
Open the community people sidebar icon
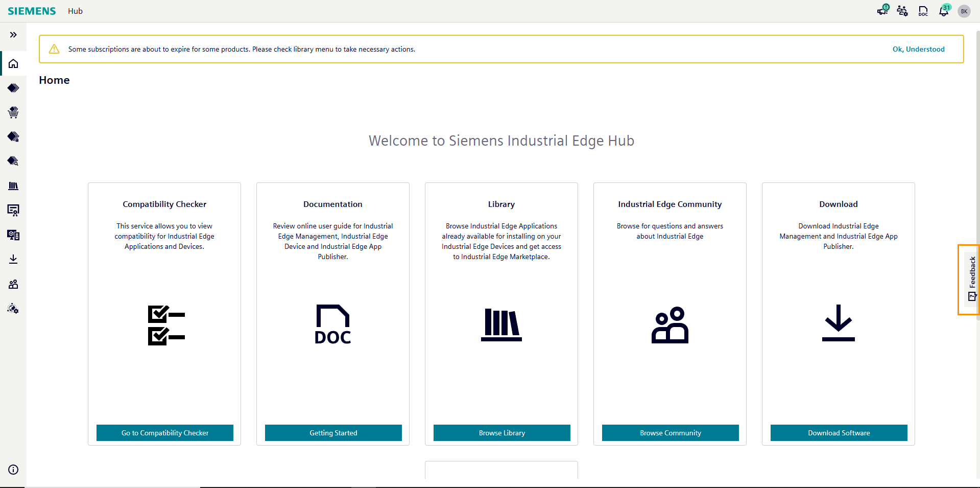coord(13,284)
